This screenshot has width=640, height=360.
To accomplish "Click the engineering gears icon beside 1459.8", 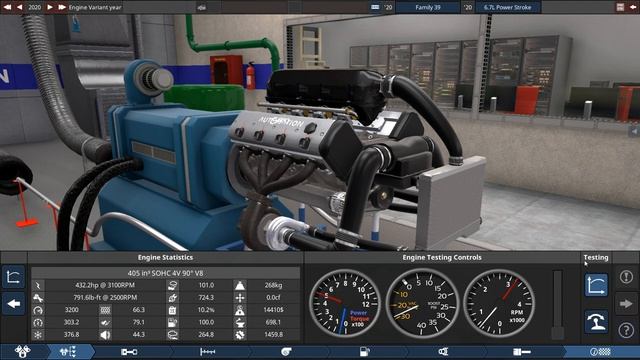I will [240, 335].
